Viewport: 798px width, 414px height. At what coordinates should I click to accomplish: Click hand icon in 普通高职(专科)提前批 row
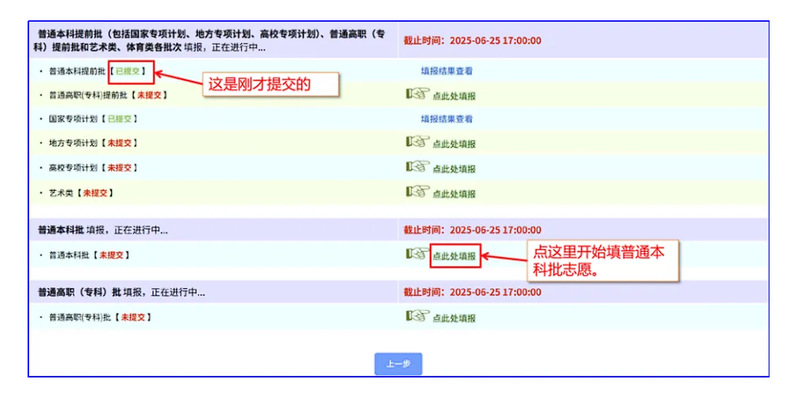click(x=416, y=94)
